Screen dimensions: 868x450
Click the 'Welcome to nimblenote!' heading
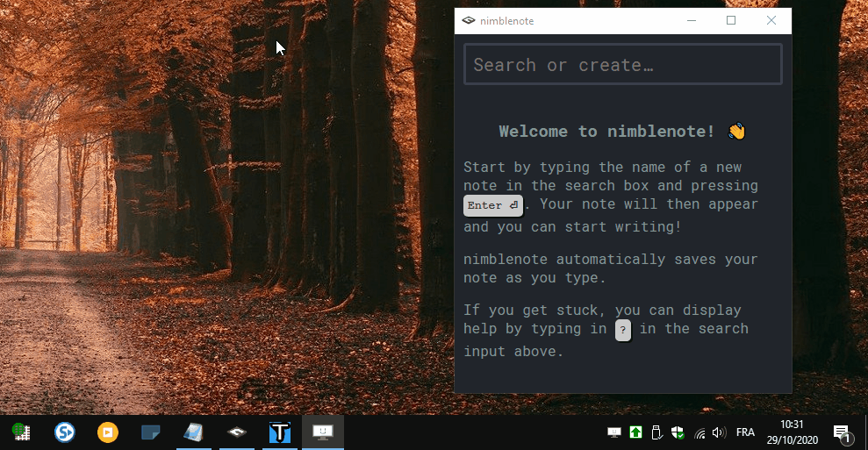pyautogui.click(x=606, y=132)
